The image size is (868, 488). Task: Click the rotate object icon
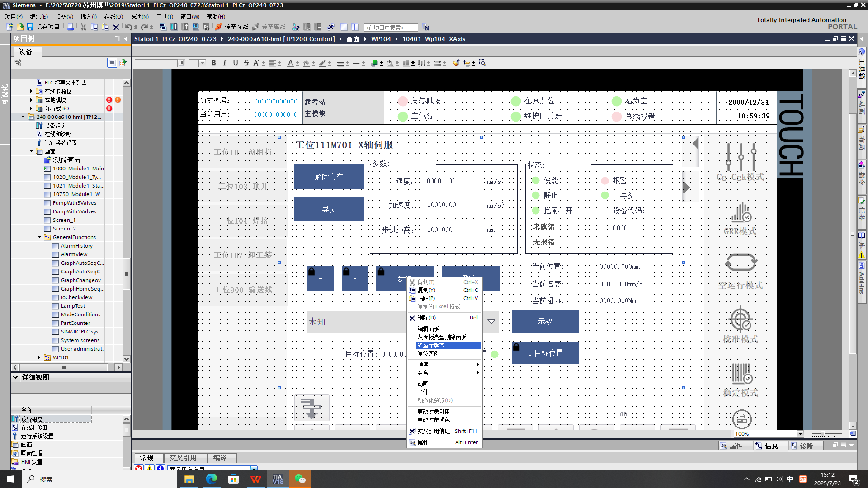point(390,63)
